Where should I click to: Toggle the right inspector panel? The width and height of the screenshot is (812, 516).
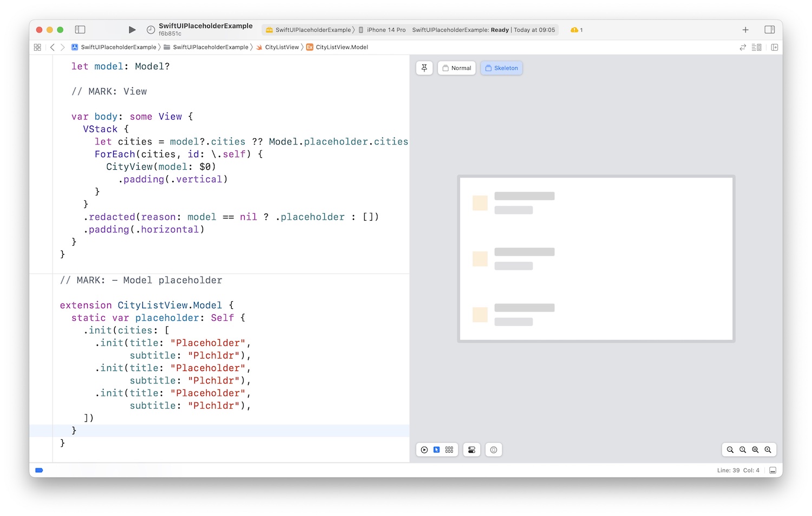pos(769,30)
